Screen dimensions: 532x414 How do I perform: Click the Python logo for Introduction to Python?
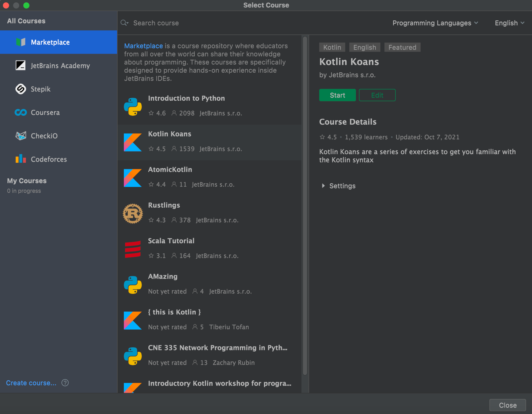pyautogui.click(x=133, y=106)
